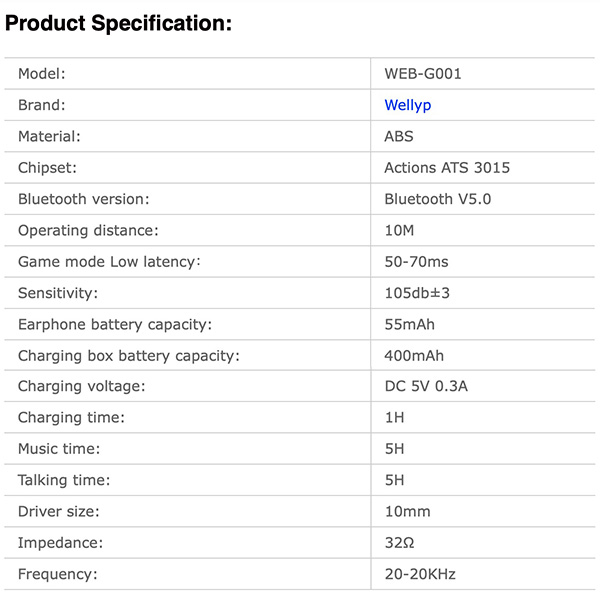Click the Charging time label

click(x=71, y=417)
